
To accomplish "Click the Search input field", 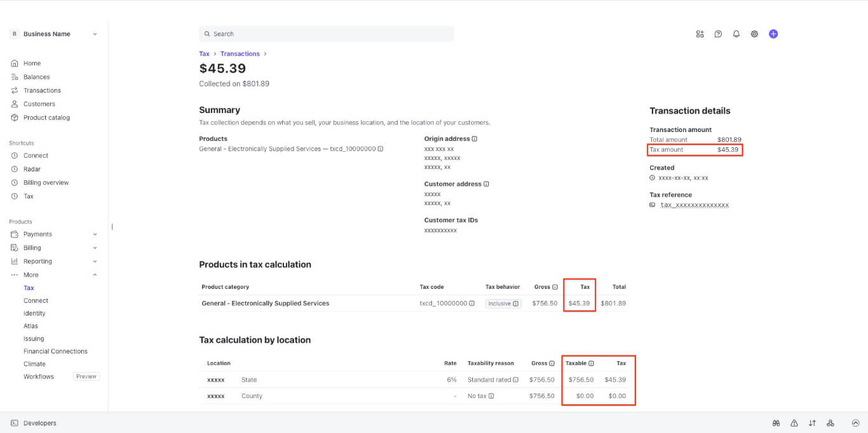I will coord(327,34).
